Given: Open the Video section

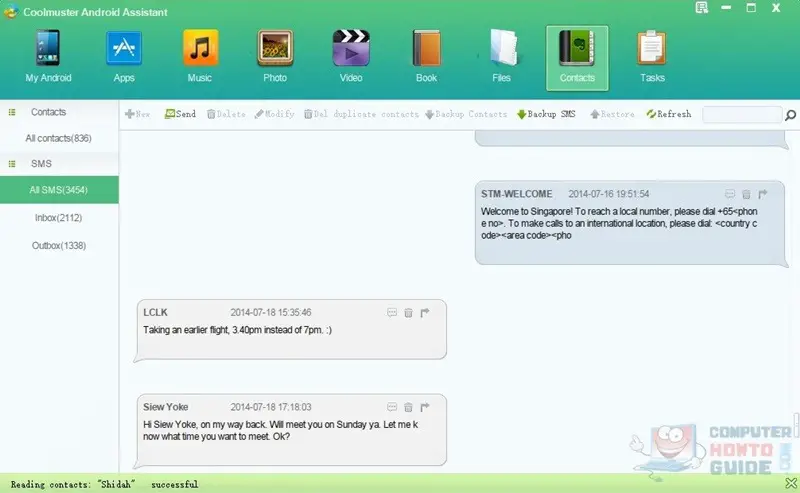Looking at the screenshot, I should [351, 56].
